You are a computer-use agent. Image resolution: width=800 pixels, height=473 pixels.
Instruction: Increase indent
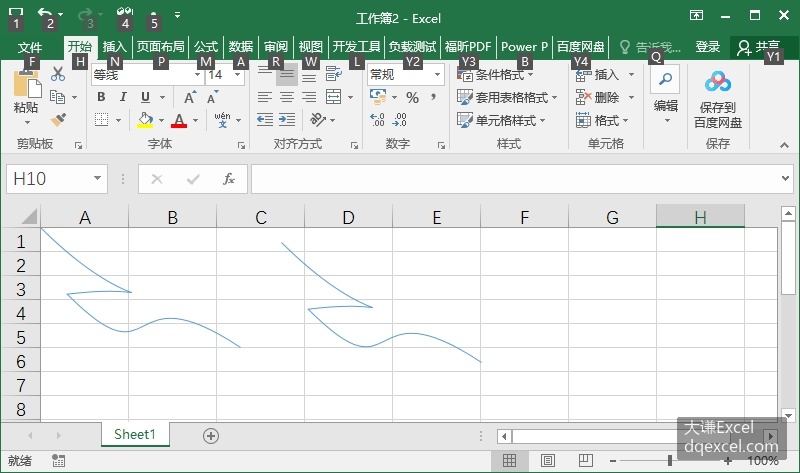coord(287,120)
